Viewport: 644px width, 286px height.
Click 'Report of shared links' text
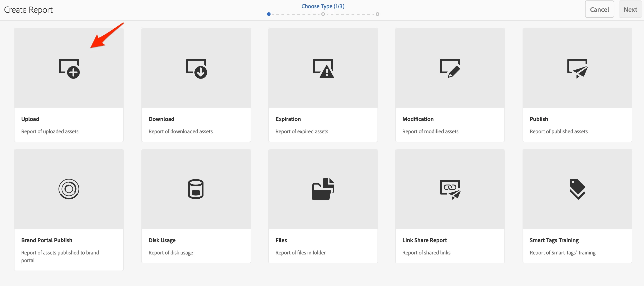pos(426,253)
